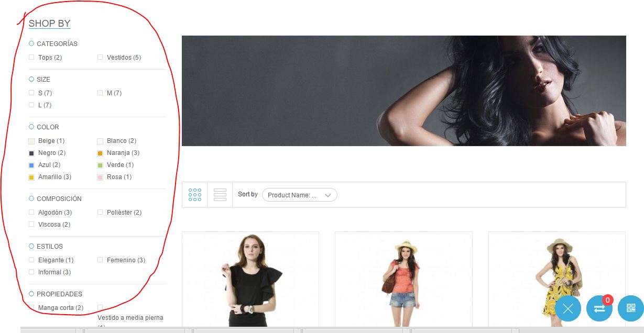Click the circle icon beside CATEGORÍAS

31,44
